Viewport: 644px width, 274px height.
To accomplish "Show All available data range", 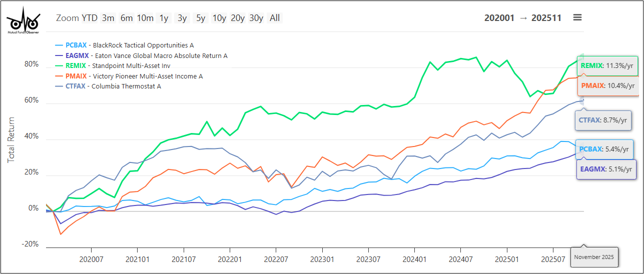I will [x=275, y=18].
